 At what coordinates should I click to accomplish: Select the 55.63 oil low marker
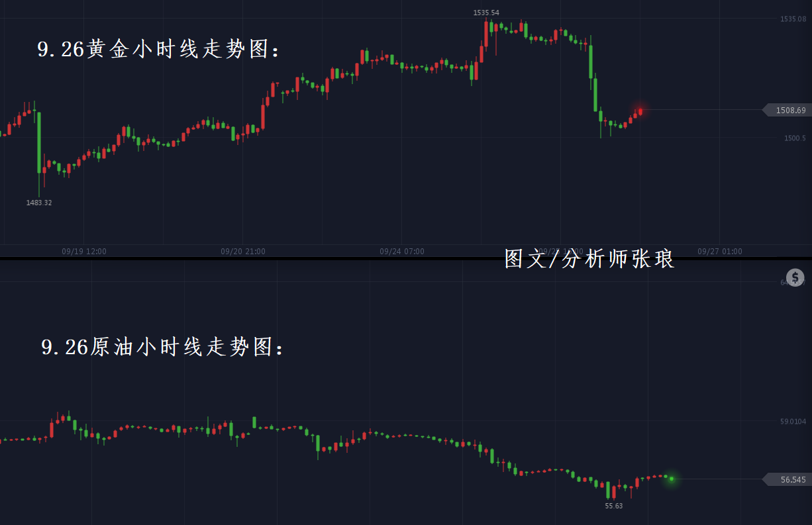coord(614,506)
